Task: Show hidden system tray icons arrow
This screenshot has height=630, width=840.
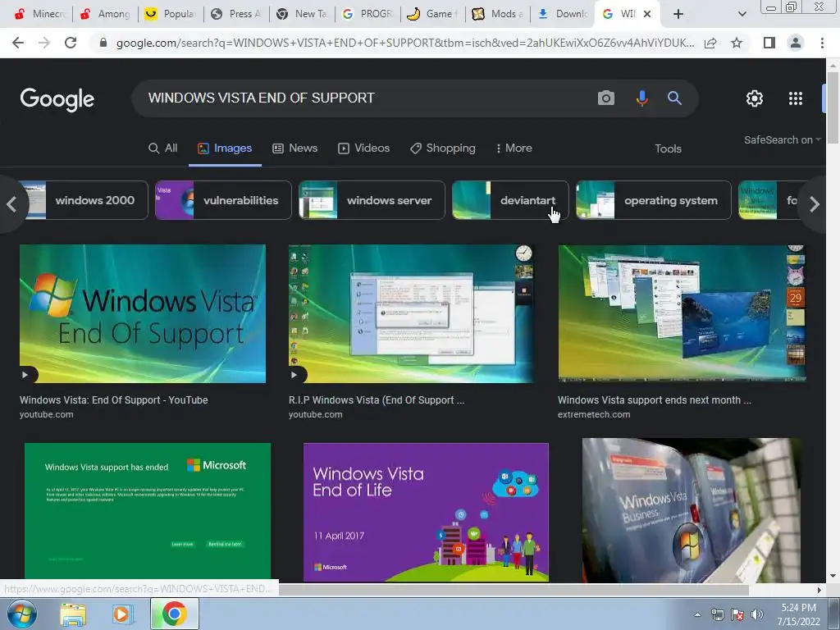Action: 697,614
